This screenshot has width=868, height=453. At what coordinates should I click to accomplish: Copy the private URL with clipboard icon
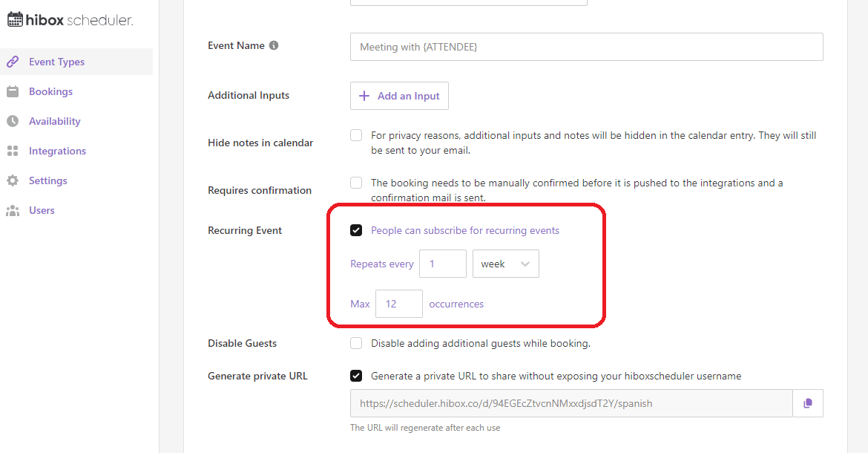coord(808,403)
